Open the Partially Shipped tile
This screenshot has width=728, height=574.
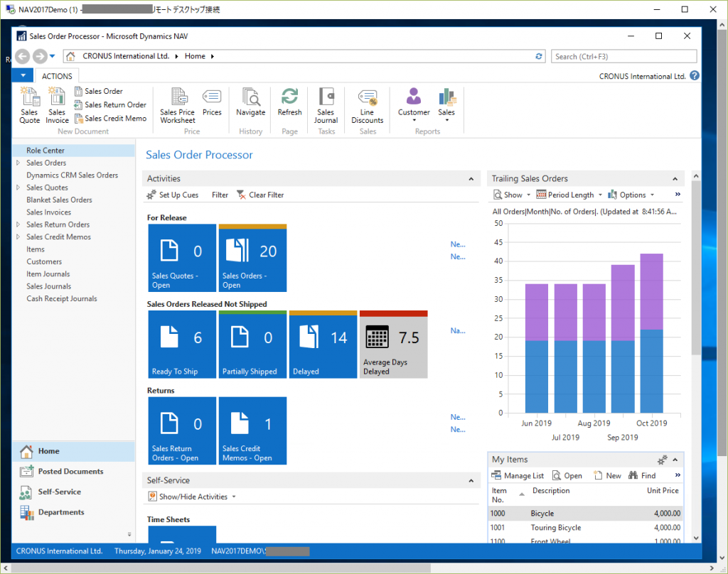pyautogui.click(x=252, y=345)
